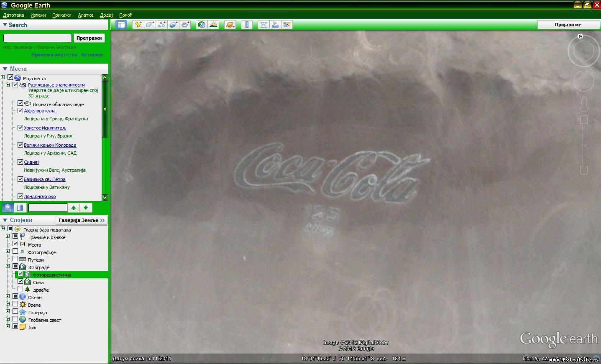601x364 pixels.
Task: Add a path from the toolbar
Action: coord(161,25)
